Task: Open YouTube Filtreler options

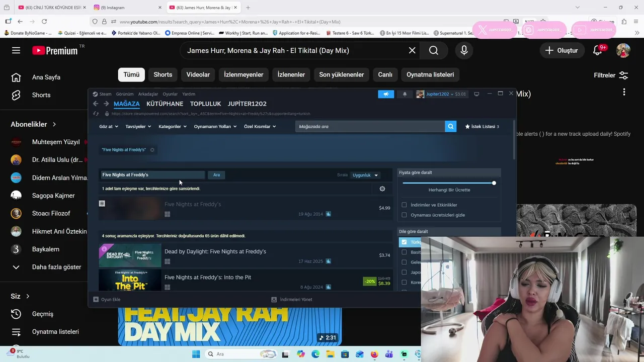Action: pyautogui.click(x=611, y=75)
